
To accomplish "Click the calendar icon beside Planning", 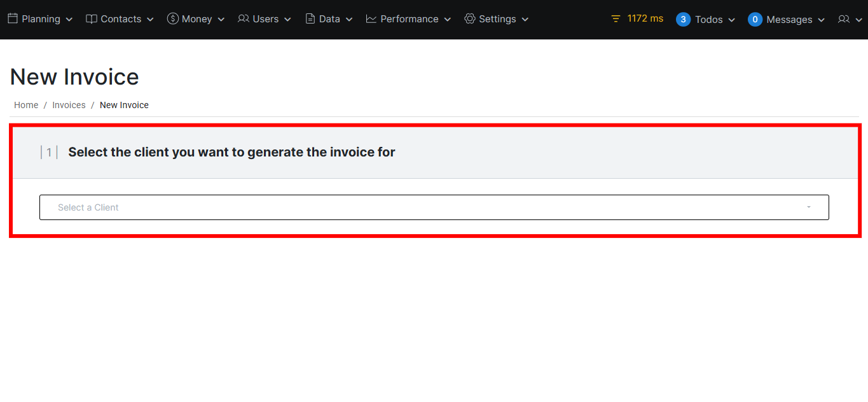I will [13, 19].
